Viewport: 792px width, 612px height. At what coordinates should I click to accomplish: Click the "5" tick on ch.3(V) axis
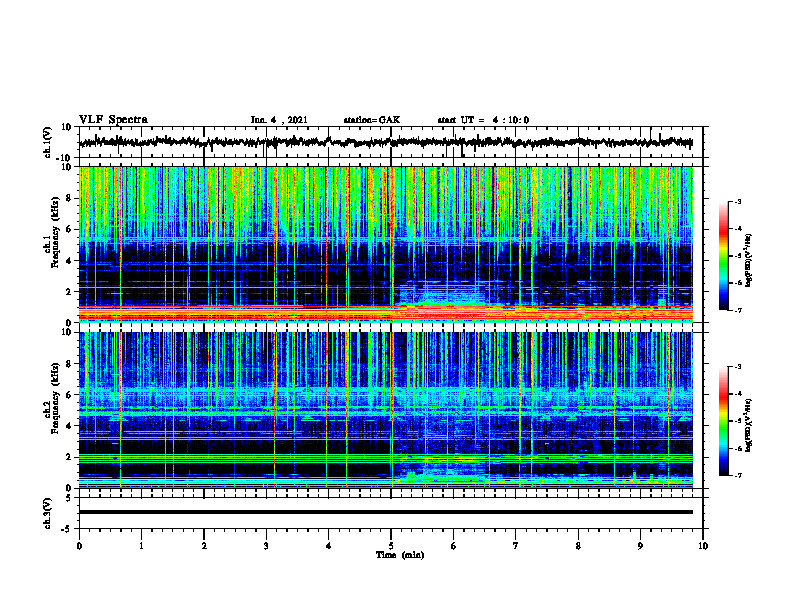pos(69,498)
